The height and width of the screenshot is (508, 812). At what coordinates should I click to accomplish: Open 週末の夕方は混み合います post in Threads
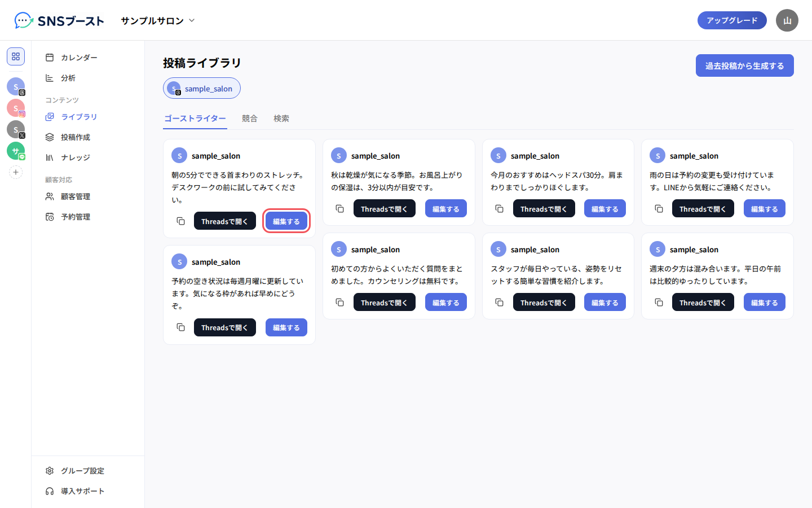703,303
